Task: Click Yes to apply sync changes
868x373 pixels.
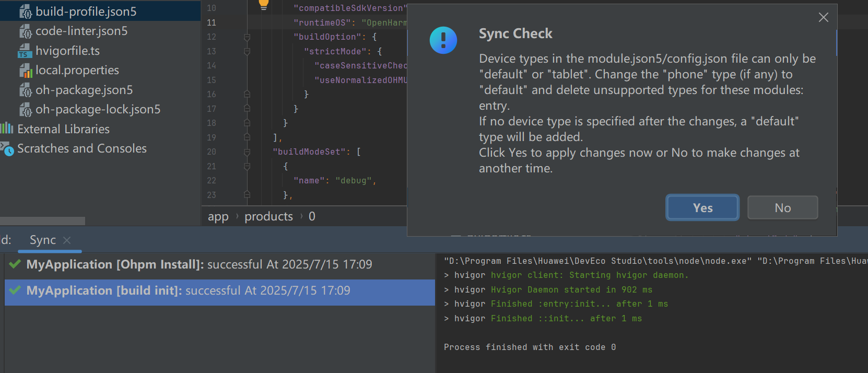Action: point(702,208)
